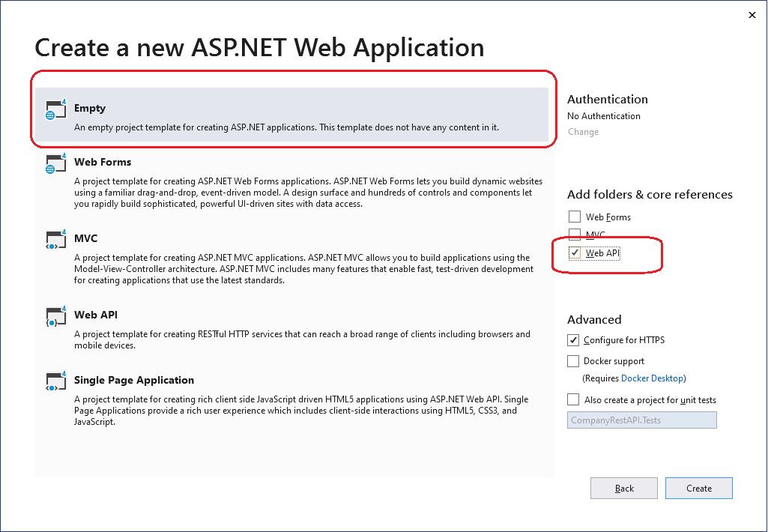
Task: Pick the MVC template title
Action: 85,238
